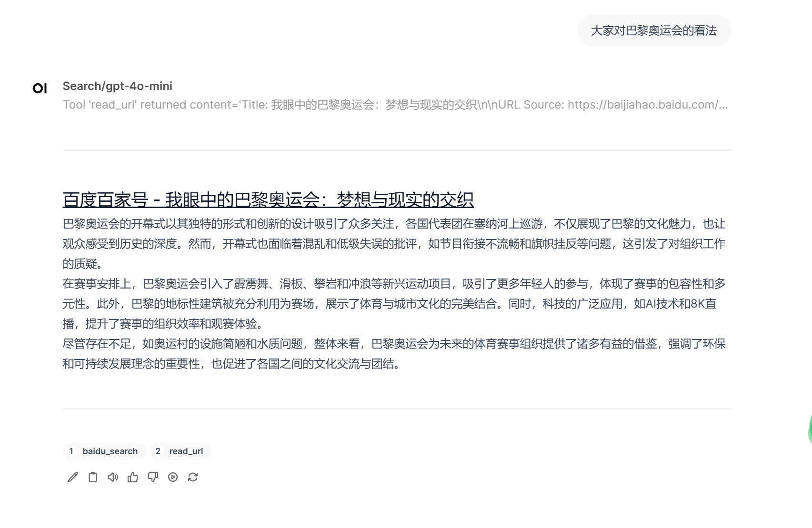
Task: Open the 百度百家号 article title link
Action: click(268, 199)
